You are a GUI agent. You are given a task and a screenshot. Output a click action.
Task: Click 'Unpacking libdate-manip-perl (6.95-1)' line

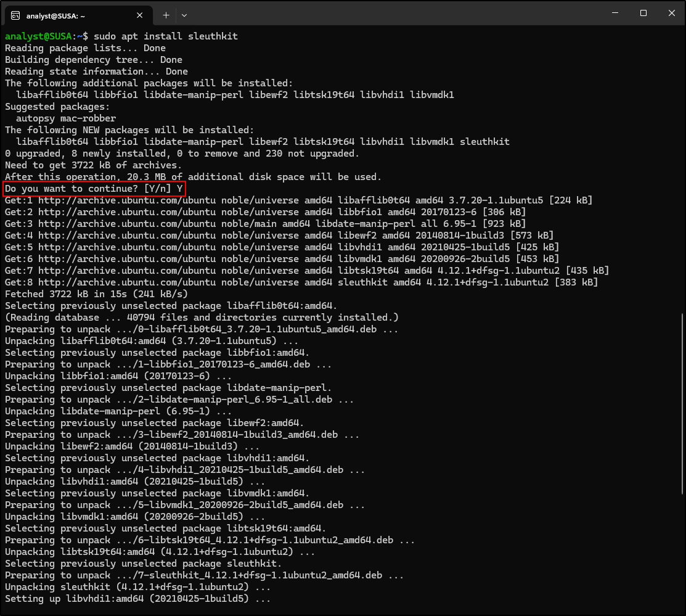pyautogui.click(x=118, y=411)
